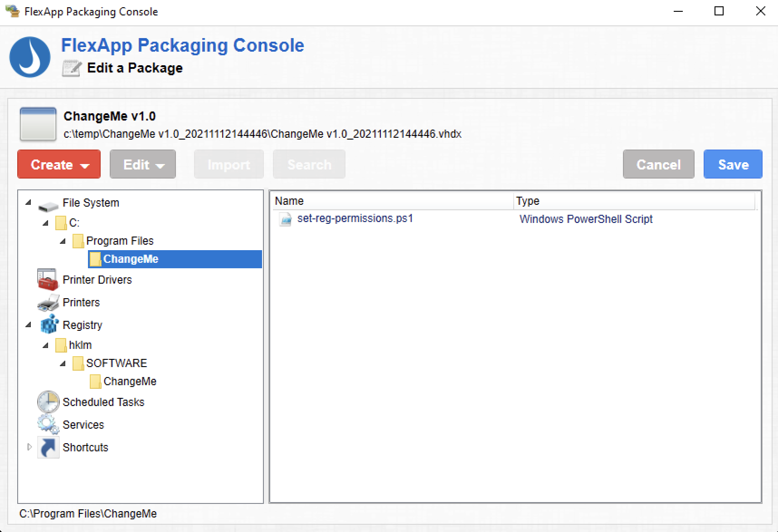Image resolution: width=778 pixels, height=532 pixels.
Task: Collapse the C: drive node
Action: (x=45, y=223)
